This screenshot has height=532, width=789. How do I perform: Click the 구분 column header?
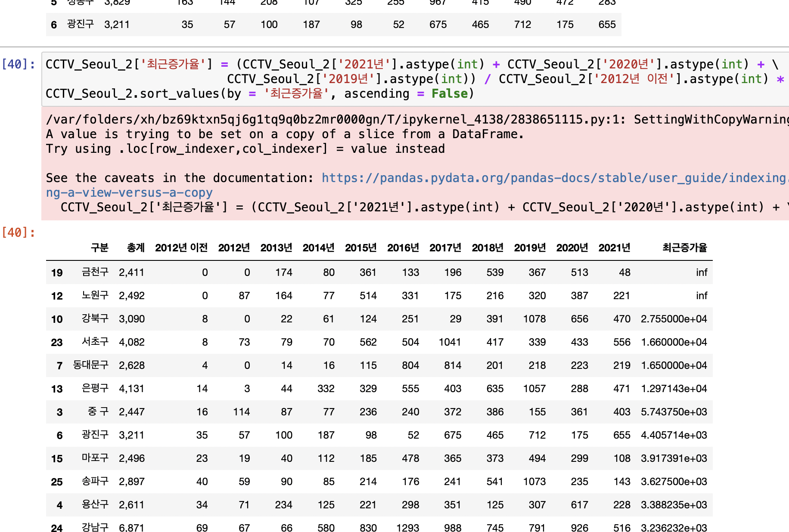coord(99,247)
